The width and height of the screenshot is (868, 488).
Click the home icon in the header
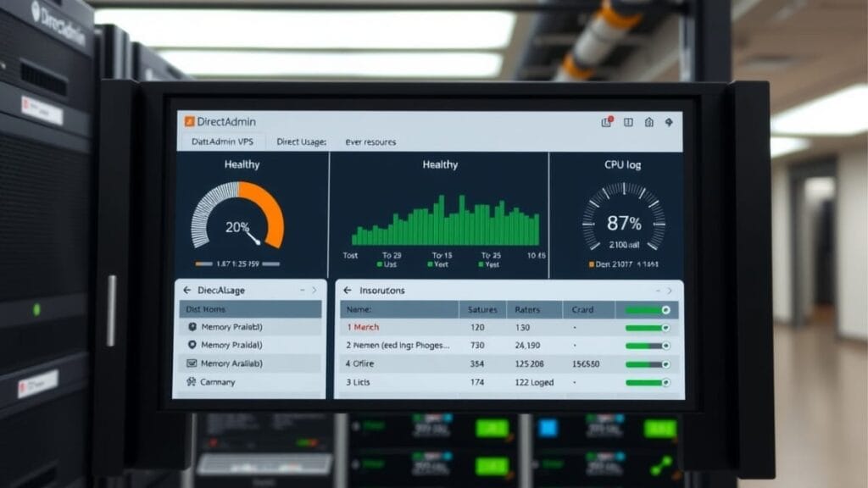[648, 122]
